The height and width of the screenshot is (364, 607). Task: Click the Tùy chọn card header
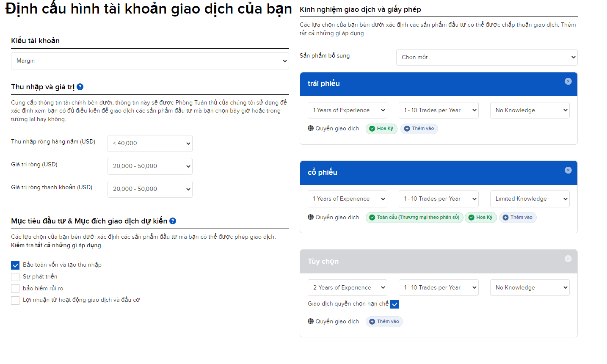439,262
